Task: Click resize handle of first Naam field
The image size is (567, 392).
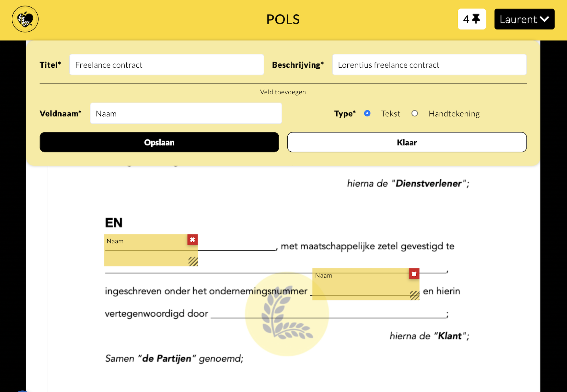Action: [x=193, y=261]
